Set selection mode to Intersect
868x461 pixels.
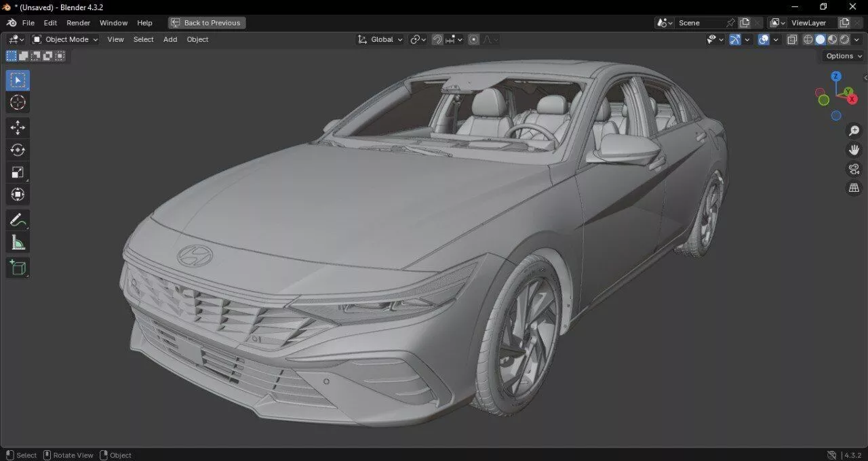pos(60,56)
